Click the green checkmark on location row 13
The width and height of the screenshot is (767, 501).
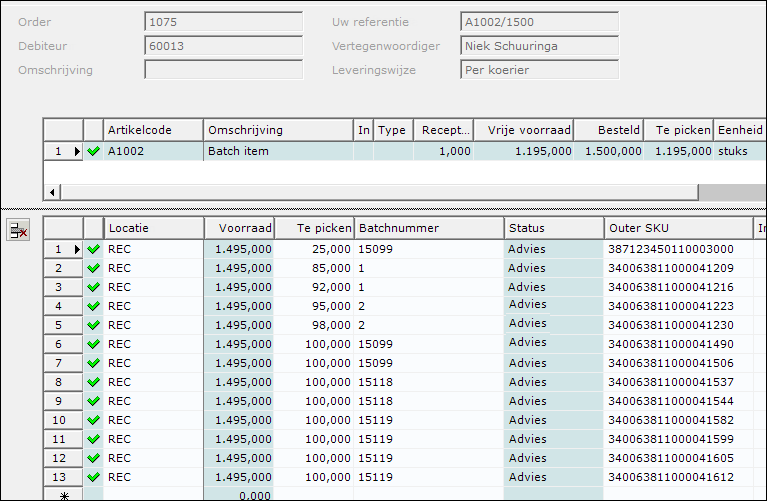point(93,477)
